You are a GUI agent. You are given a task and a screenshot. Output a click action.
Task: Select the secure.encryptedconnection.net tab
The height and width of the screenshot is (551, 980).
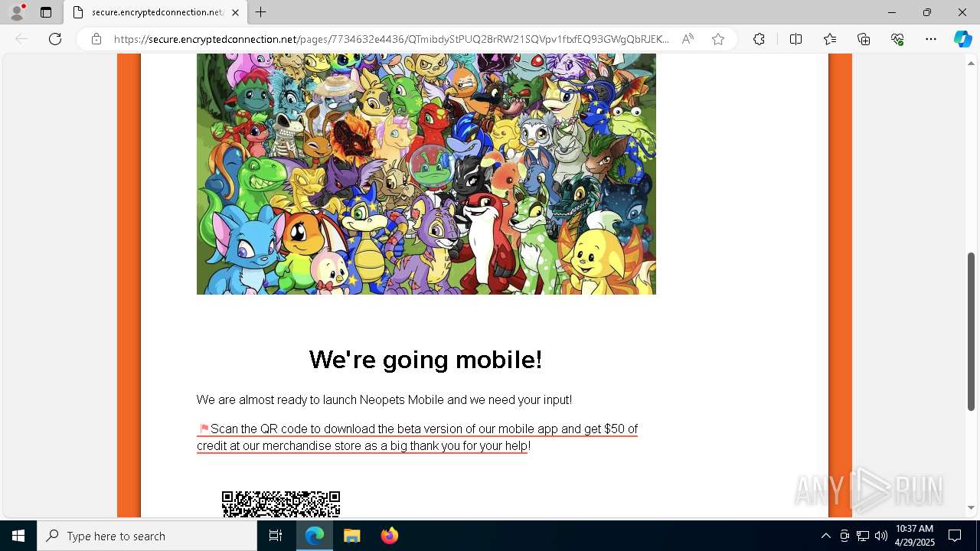coord(155,12)
